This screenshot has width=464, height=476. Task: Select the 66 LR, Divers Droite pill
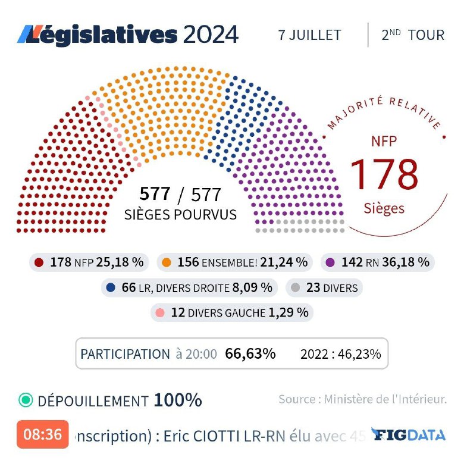click(190, 288)
